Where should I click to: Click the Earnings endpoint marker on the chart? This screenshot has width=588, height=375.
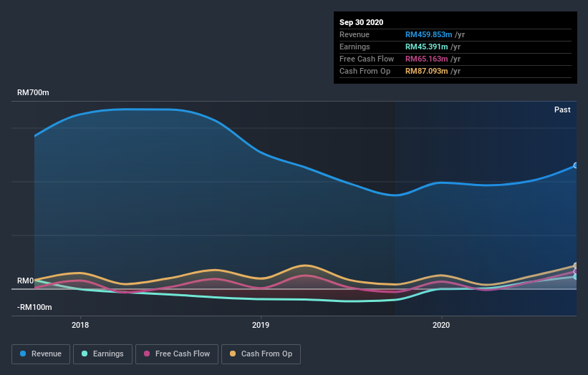(576, 276)
